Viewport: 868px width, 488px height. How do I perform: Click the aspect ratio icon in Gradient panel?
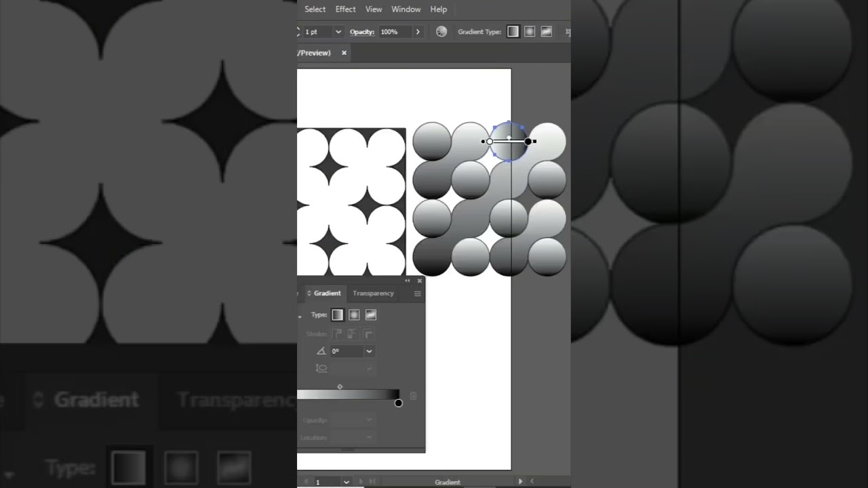point(321,368)
